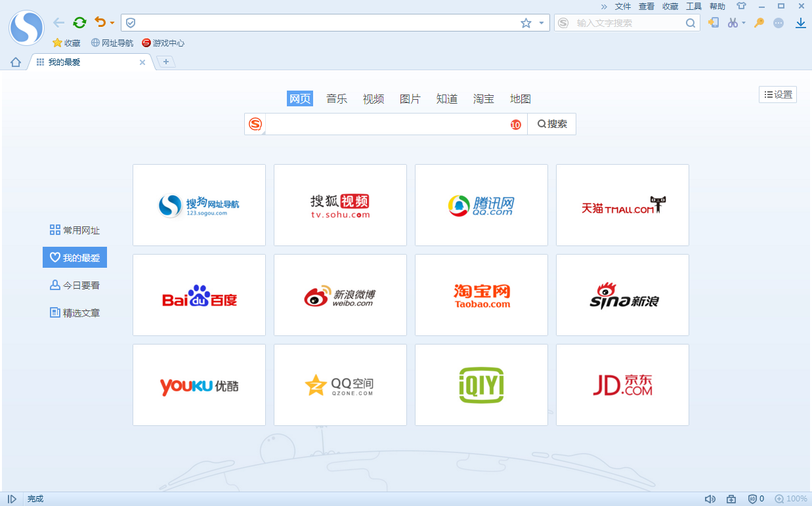This screenshot has height=506, width=812.
Task: Click the orange undo close-tab icon
Action: pyautogui.click(x=100, y=22)
